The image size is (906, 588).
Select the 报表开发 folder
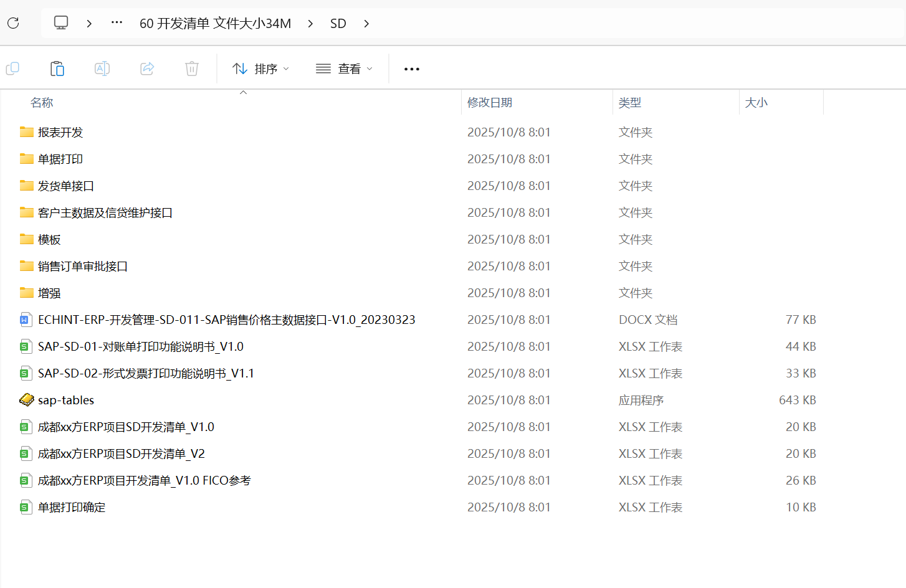click(60, 132)
